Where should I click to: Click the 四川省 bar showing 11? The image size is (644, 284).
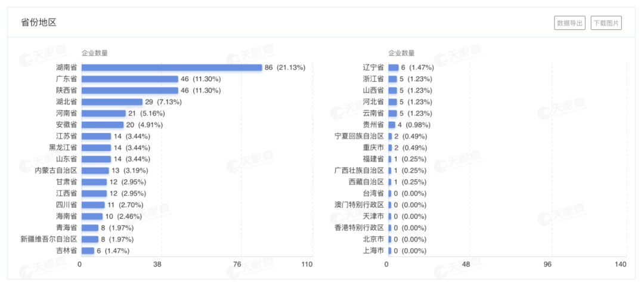(92, 205)
